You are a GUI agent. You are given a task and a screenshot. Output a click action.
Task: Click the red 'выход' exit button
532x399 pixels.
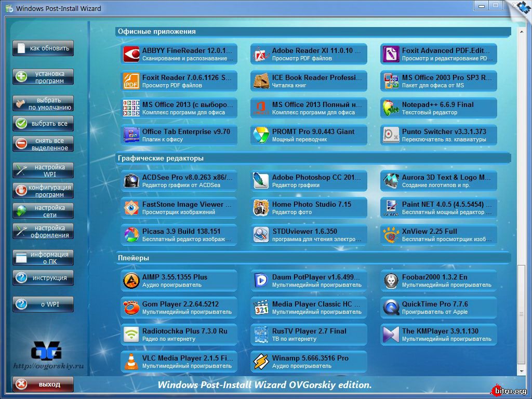coord(43,384)
